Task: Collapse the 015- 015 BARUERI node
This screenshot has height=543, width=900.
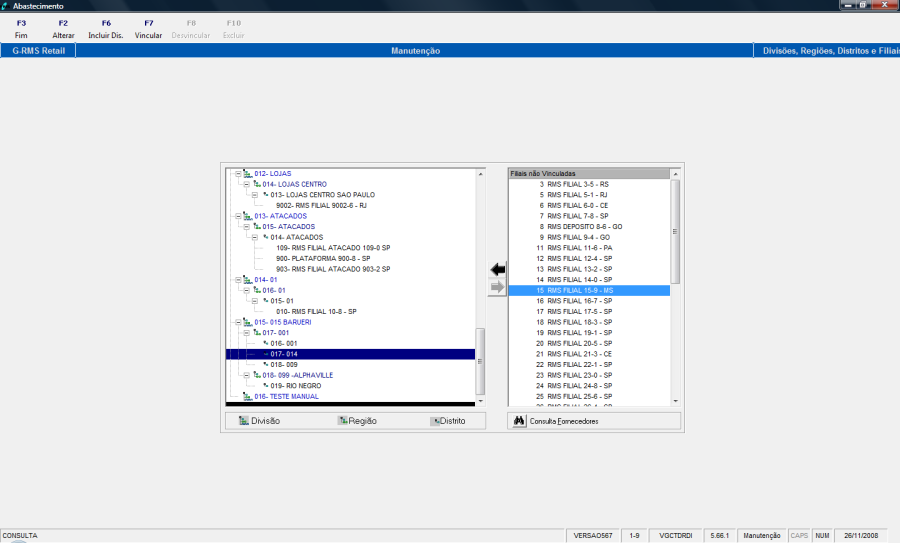Action: point(238,322)
